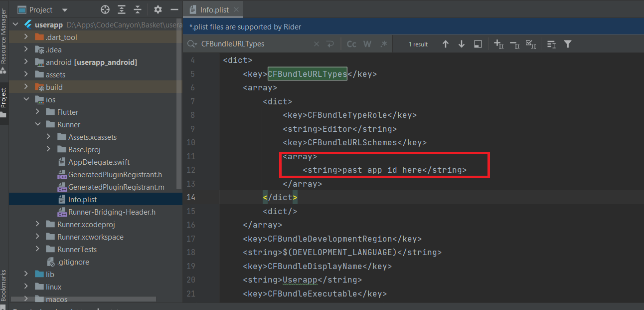The height and width of the screenshot is (310, 644).
Task: Expand the assets folder
Action: pos(26,75)
